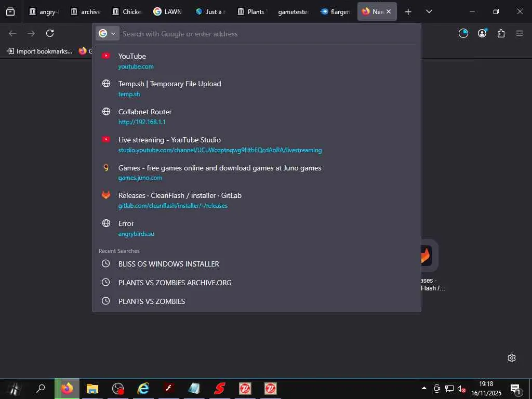Switch to the archive tab

85,12
